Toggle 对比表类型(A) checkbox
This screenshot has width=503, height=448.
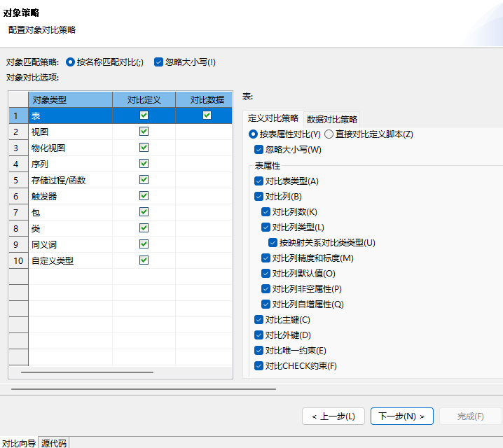click(259, 181)
